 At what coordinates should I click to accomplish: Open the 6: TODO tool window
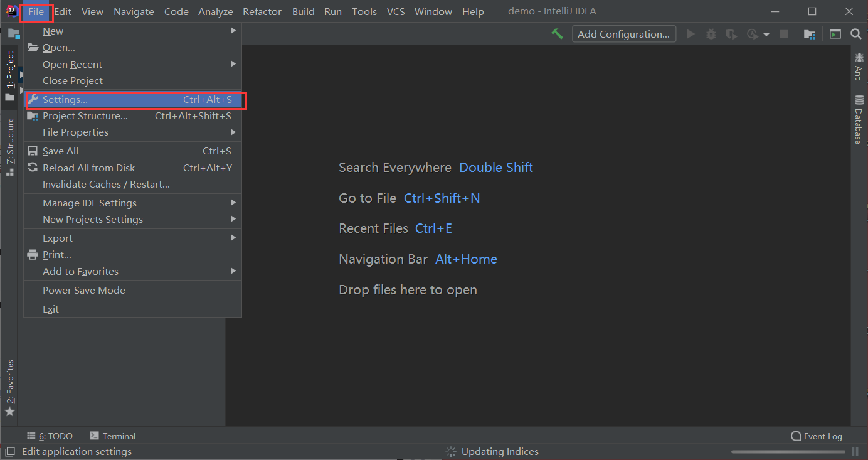coord(50,436)
